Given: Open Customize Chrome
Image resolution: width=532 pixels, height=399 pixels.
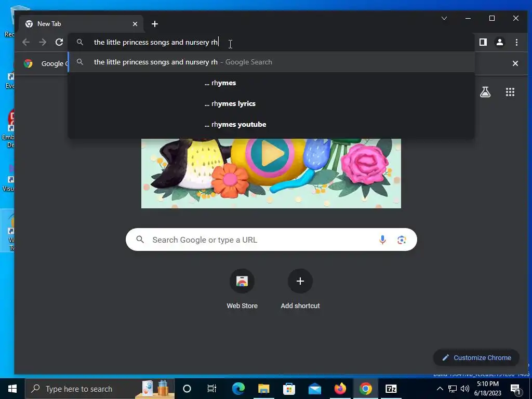Looking at the screenshot, I should click(x=476, y=357).
